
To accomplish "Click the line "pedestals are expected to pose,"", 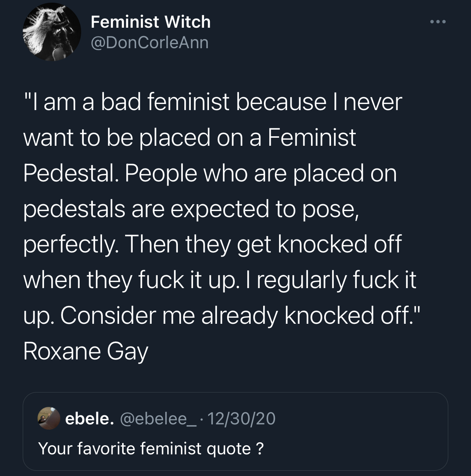I will (191, 209).
